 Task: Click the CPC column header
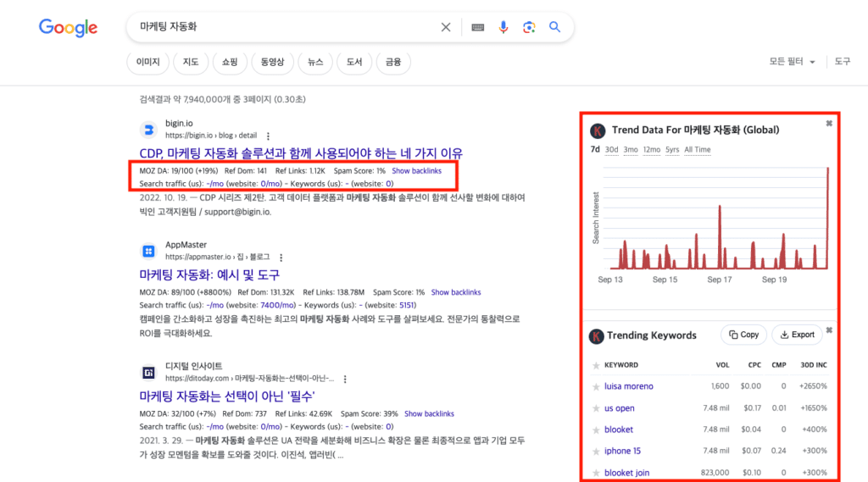754,365
